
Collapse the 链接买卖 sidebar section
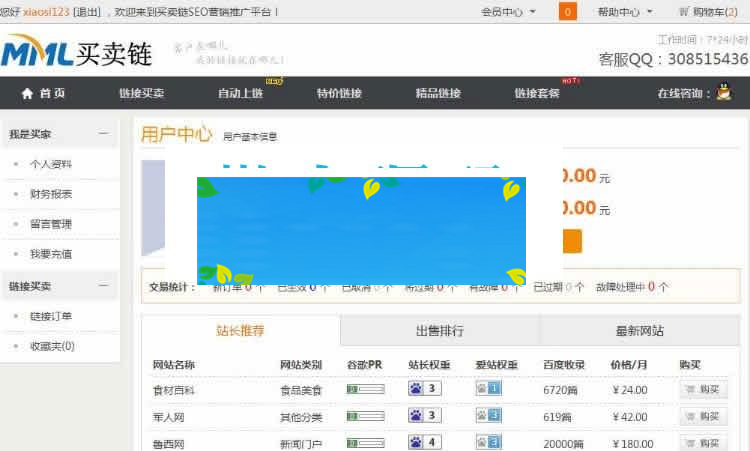click(103, 286)
